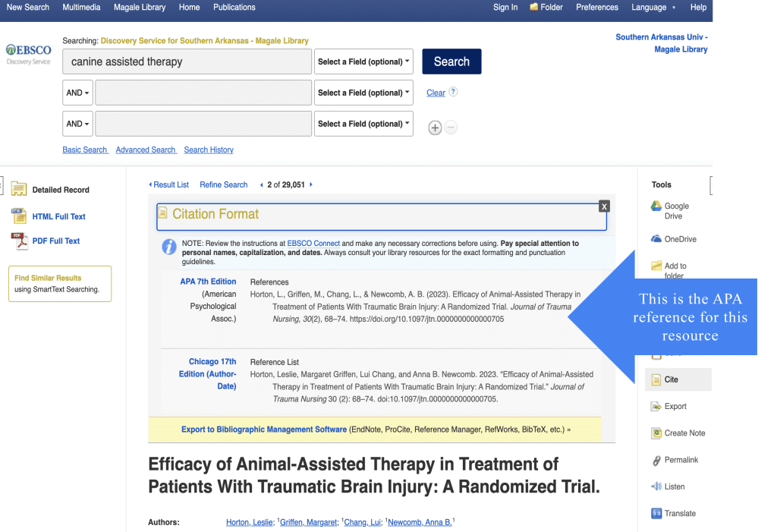Click Find Similar Results box
Screen dimensions: 777x532
coord(60,284)
